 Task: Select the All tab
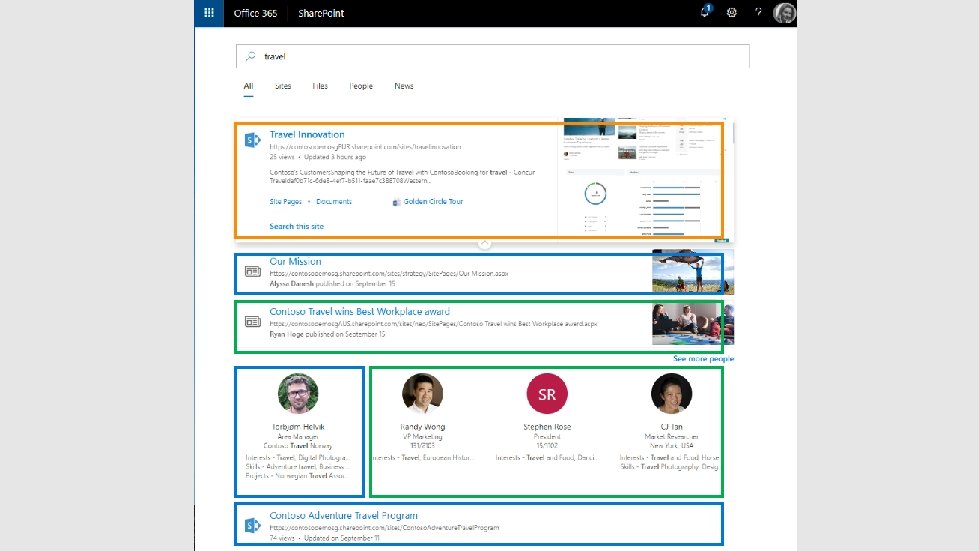coord(248,86)
